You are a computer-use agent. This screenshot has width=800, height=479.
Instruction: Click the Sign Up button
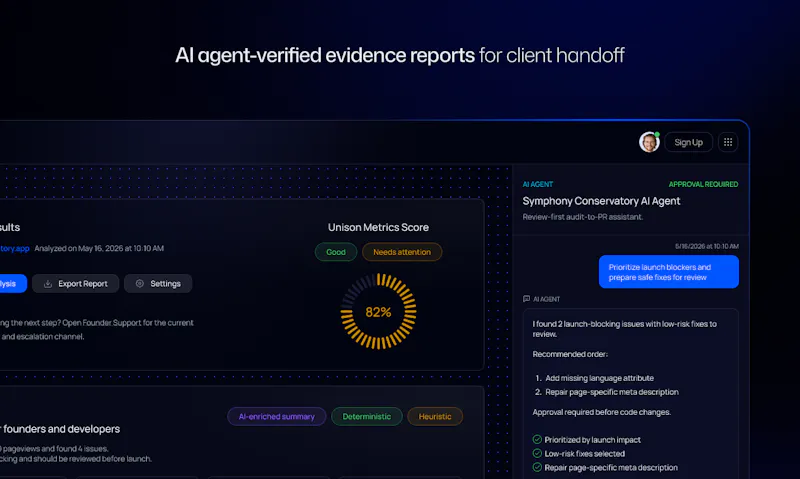[688, 142]
